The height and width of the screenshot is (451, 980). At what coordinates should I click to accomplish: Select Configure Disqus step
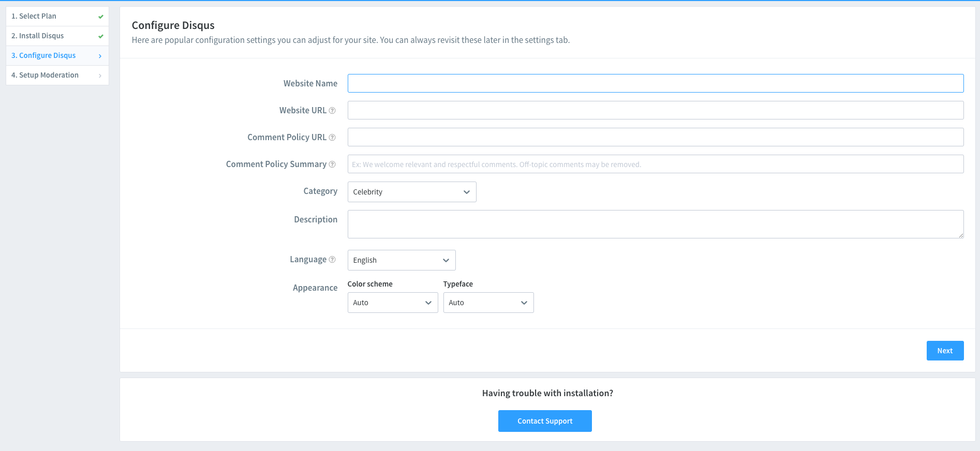(57, 55)
